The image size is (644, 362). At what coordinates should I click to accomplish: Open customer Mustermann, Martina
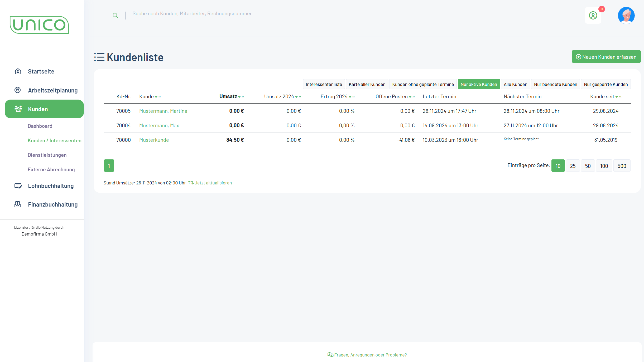coord(163,111)
